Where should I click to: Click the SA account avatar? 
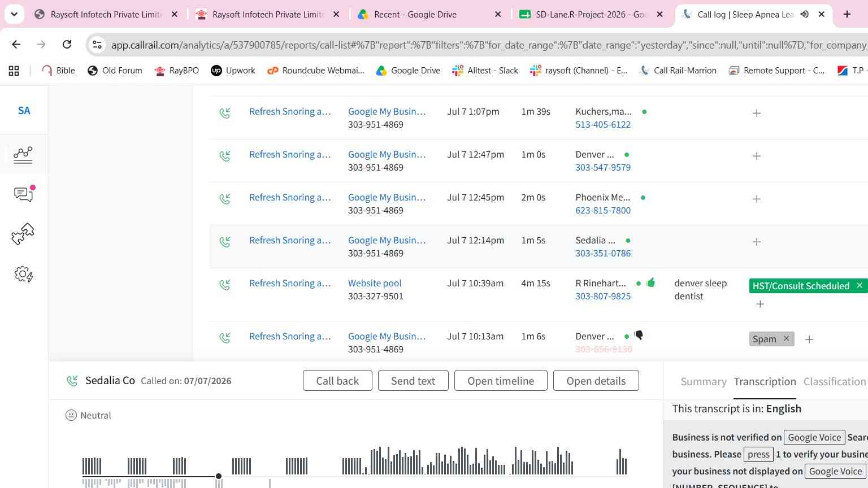point(24,110)
